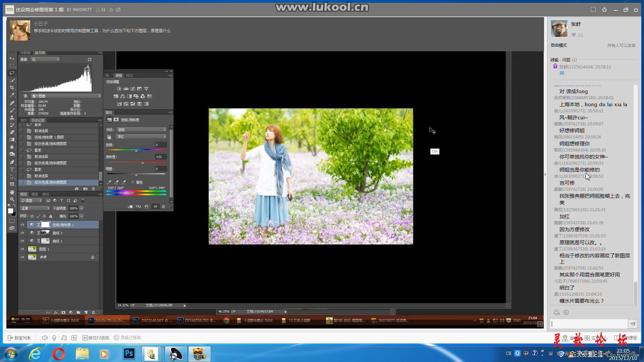Image resolution: width=644 pixels, height=362 pixels.
Task: Switch to the 动作 actions tab
Action: pos(23,120)
